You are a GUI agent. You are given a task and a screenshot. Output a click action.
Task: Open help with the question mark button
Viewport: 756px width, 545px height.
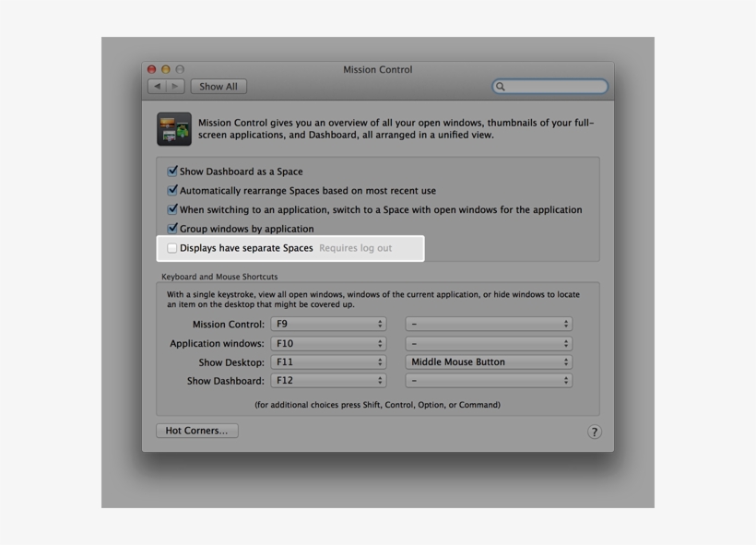594,432
